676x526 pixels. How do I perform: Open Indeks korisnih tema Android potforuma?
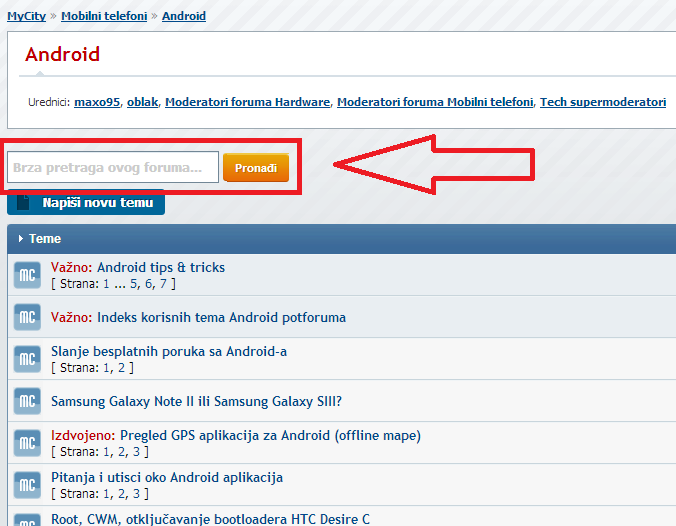[x=221, y=317]
